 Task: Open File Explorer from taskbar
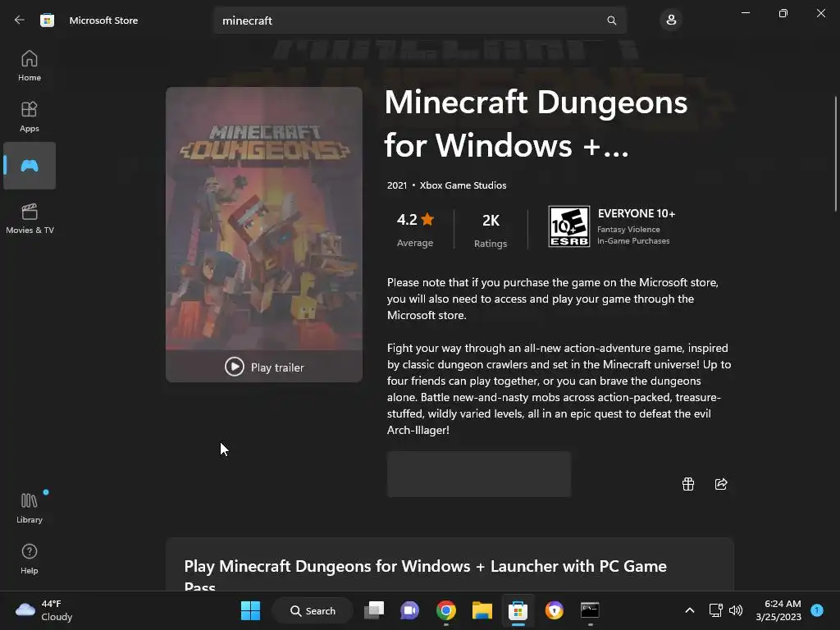pyautogui.click(x=482, y=610)
